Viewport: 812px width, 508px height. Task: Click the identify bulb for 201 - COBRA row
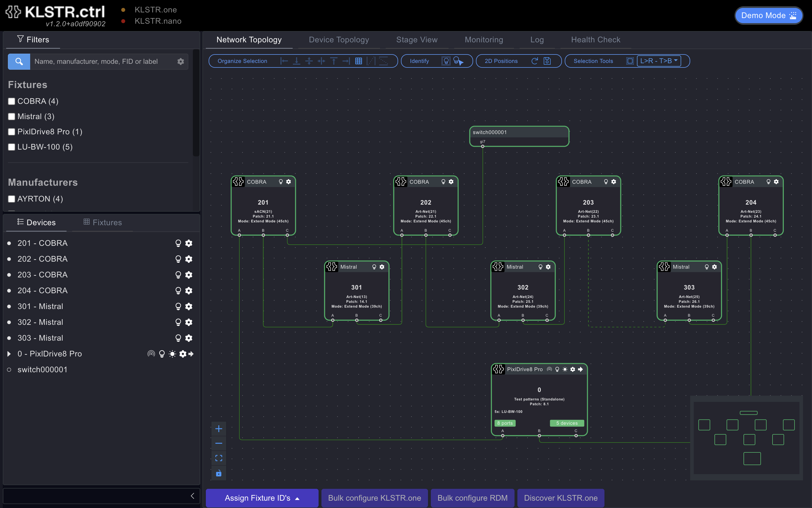tap(178, 243)
